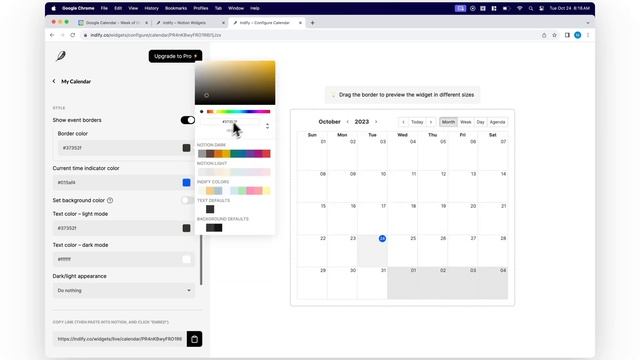Reload the page in Chrome
The height and width of the screenshot is (360, 640).
[x=73, y=35]
